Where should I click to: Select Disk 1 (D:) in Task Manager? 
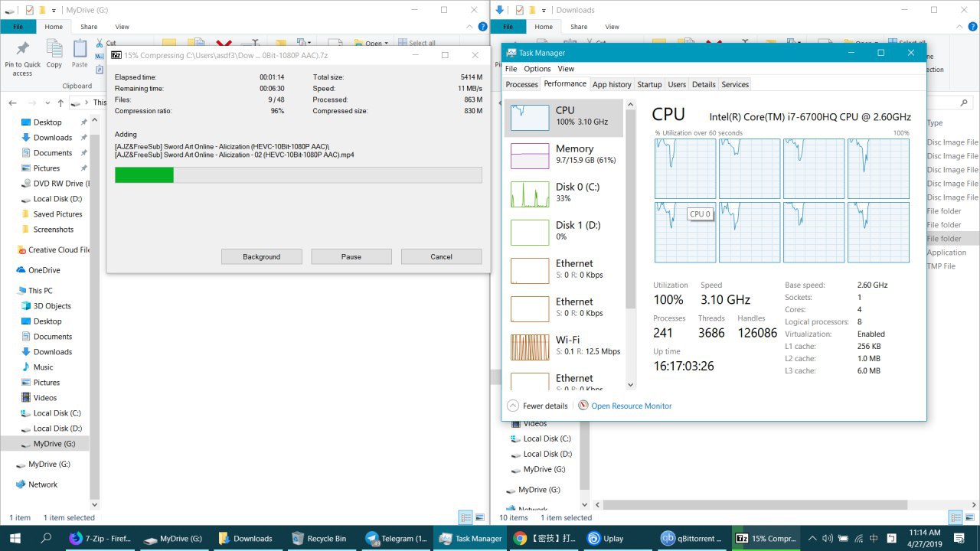pyautogui.click(x=565, y=233)
